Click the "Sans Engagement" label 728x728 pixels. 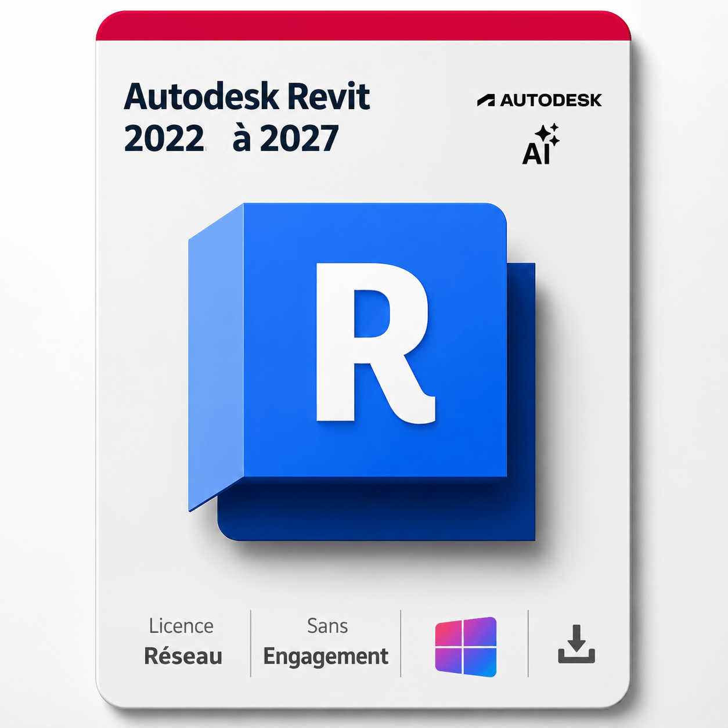(326, 642)
